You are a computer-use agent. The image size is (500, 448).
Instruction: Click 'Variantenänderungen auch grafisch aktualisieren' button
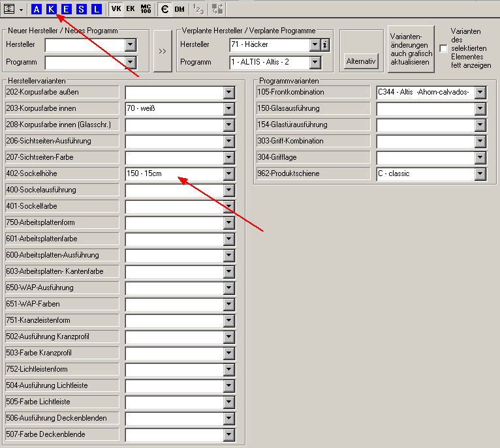411,49
